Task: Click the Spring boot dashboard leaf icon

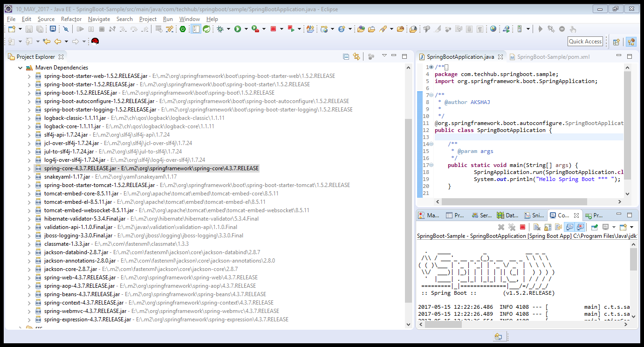Action: [206, 28]
